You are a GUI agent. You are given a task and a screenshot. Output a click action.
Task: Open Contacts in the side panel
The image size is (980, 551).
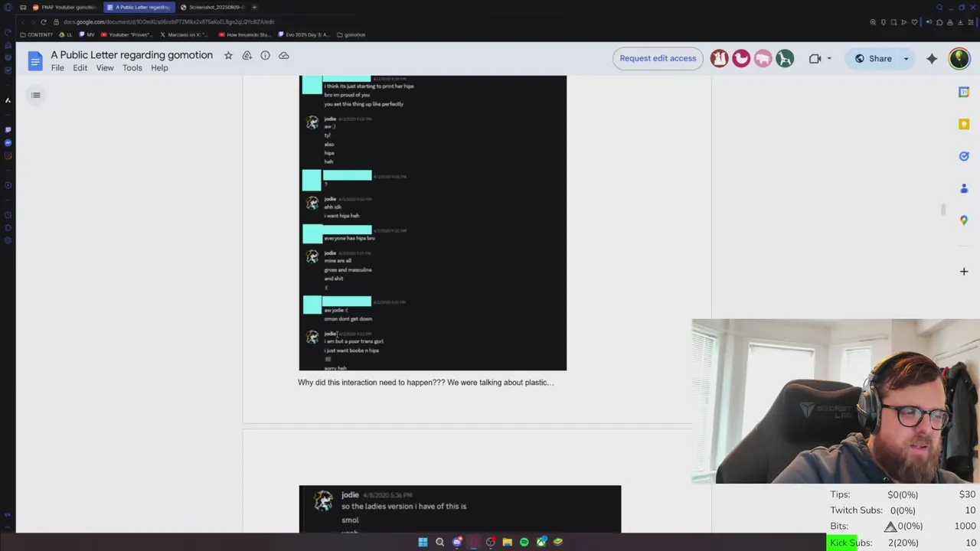pos(964,188)
